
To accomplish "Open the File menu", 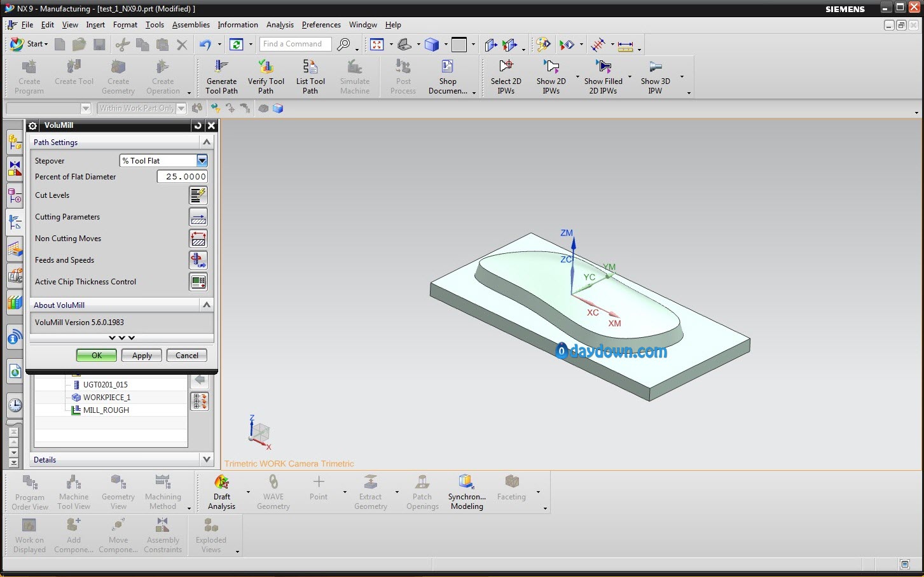I will tap(27, 25).
